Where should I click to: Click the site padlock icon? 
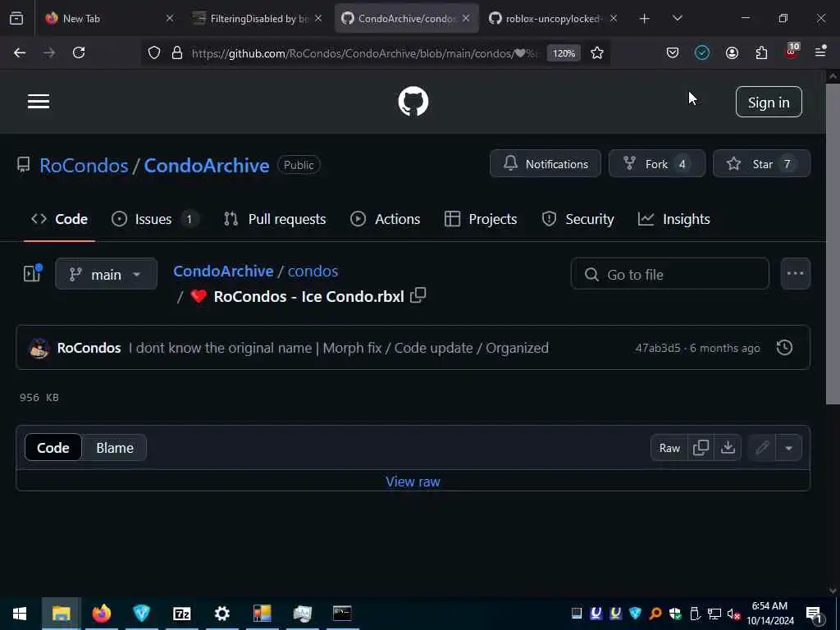177,52
